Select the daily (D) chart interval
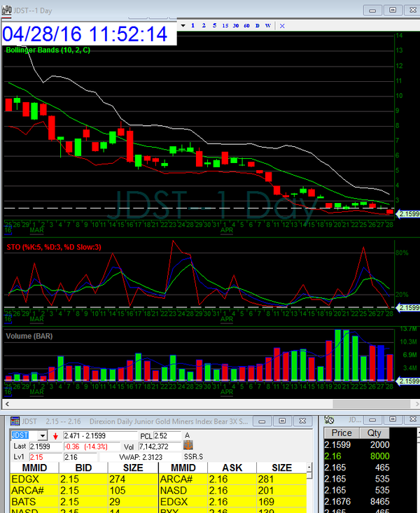This screenshot has height=513, width=420. point(258,25)
